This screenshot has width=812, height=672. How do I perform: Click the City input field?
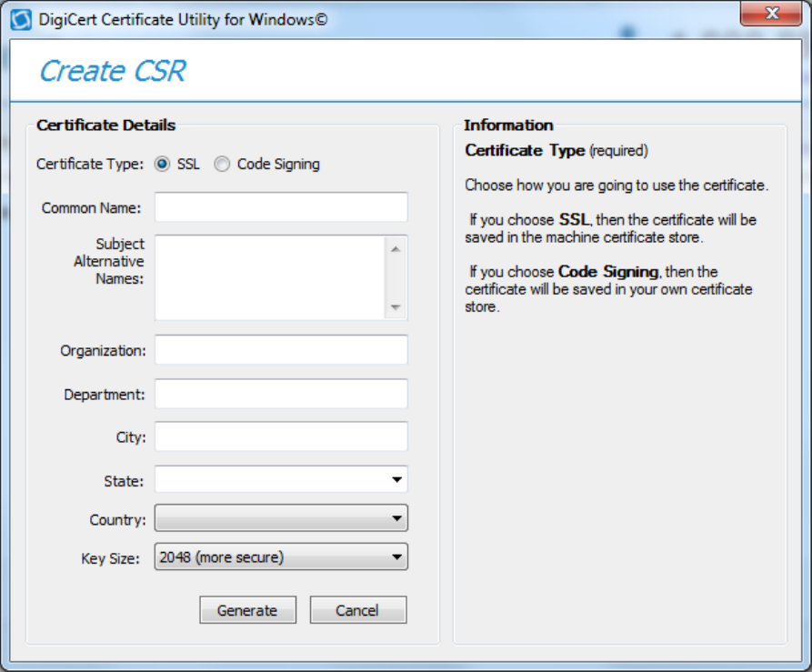[x=281, y=436]
